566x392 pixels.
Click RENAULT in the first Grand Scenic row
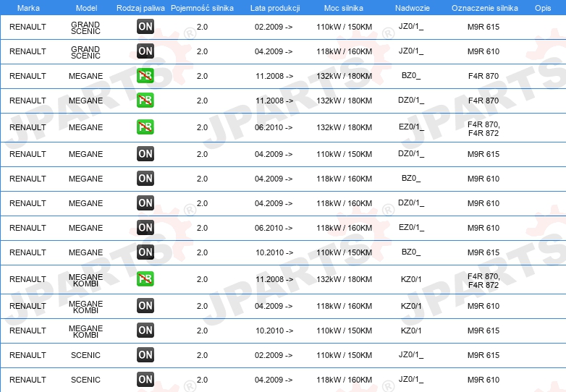click(x=28, y=27)
